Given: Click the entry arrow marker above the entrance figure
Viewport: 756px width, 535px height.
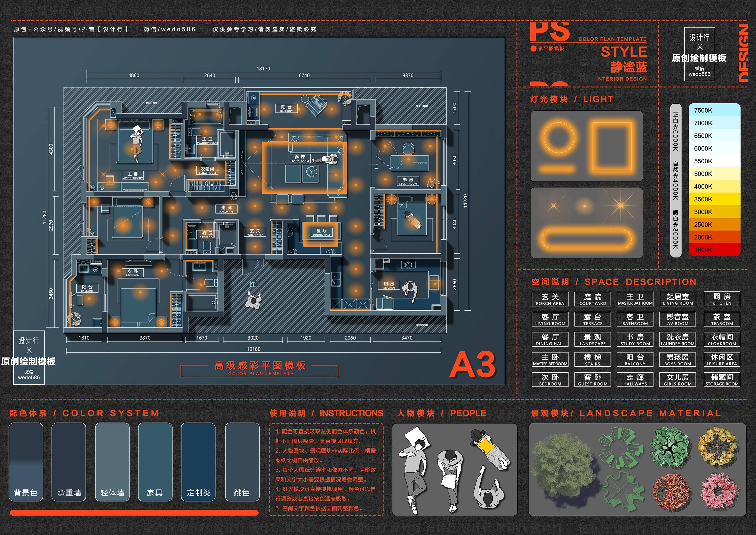Looking at the screenshot, I should pos(253,284).
